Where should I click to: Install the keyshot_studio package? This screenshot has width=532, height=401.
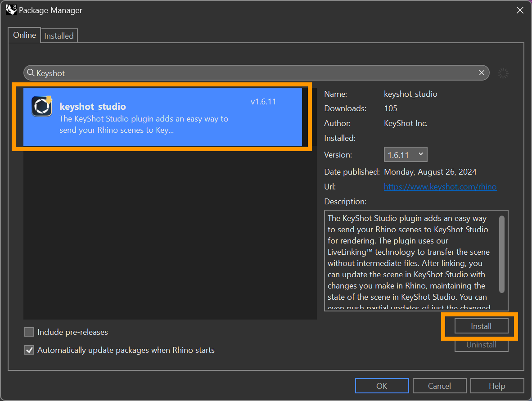pos(481,326)
